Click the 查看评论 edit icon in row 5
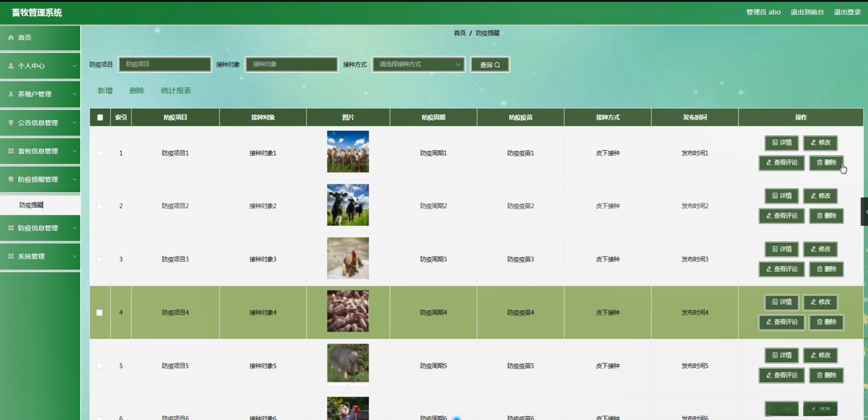The image size is (868, 420). point(769,375)
